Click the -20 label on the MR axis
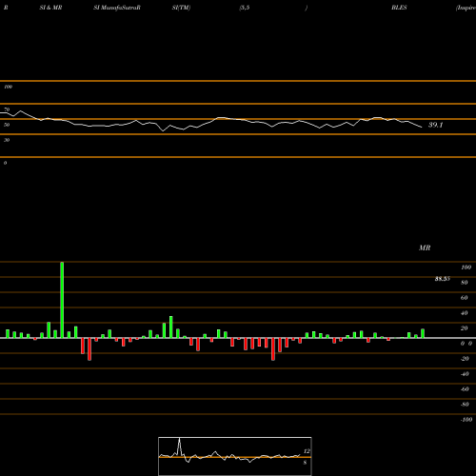This screenshot has width=476, height=476. click(x=465, y=359)
